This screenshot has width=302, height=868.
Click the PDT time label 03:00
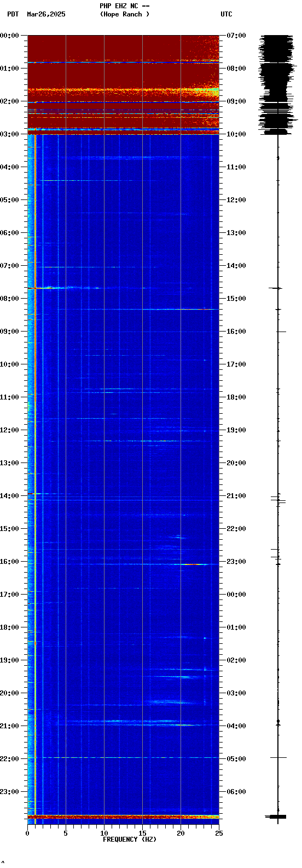point(9,134)
